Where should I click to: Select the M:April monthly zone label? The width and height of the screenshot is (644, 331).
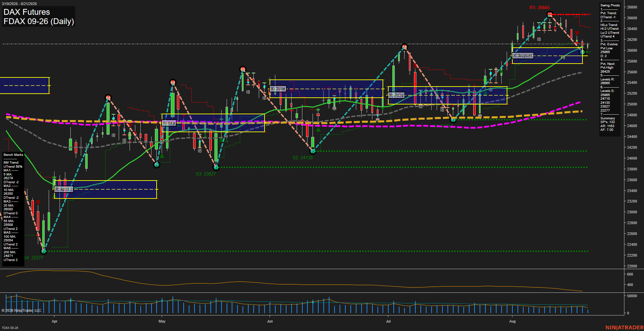click(x=64, y=189)
